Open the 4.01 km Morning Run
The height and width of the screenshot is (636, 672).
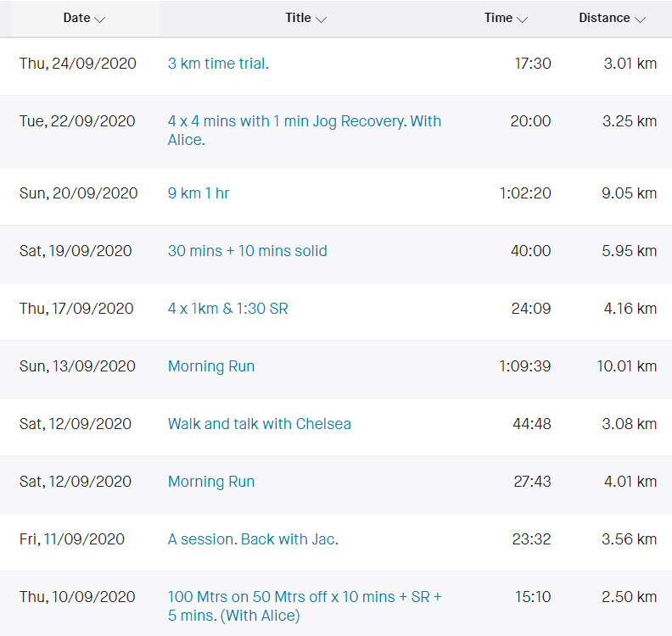click(211, 482)
